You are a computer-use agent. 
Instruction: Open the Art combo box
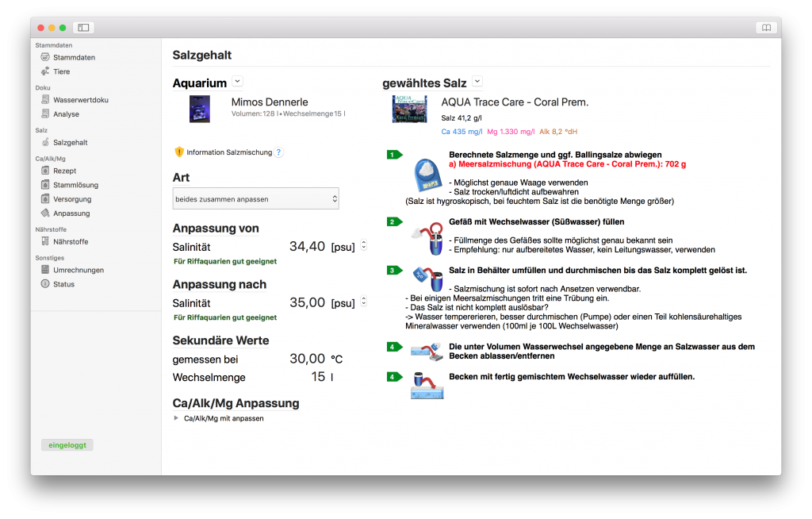[256, 198]
